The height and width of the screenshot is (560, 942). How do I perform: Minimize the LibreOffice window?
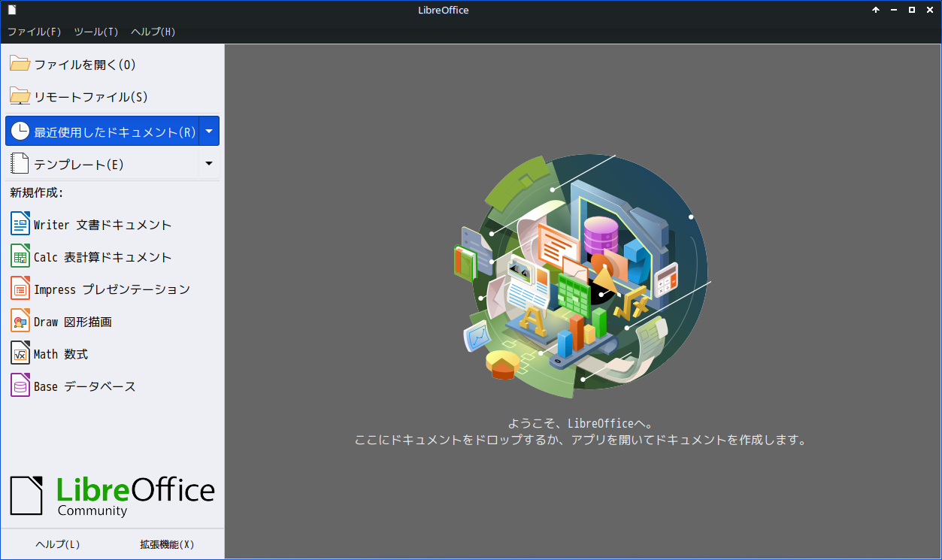point(894,10)
